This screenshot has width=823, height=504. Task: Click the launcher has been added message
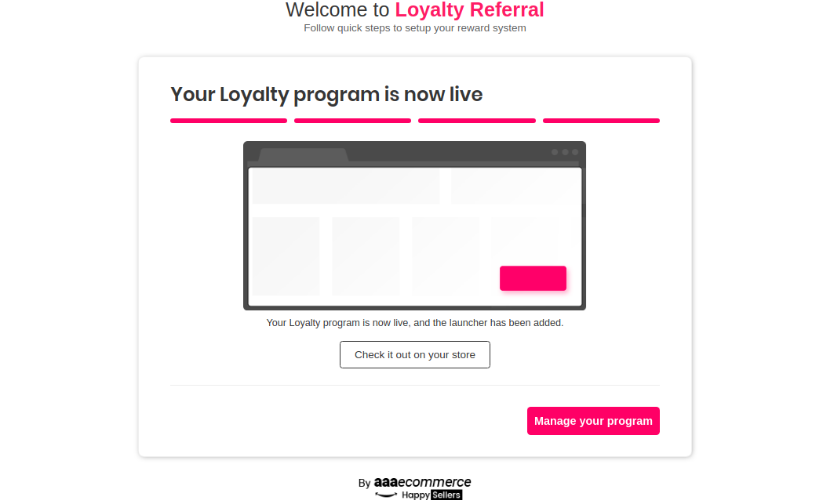(x=415, y=322)
